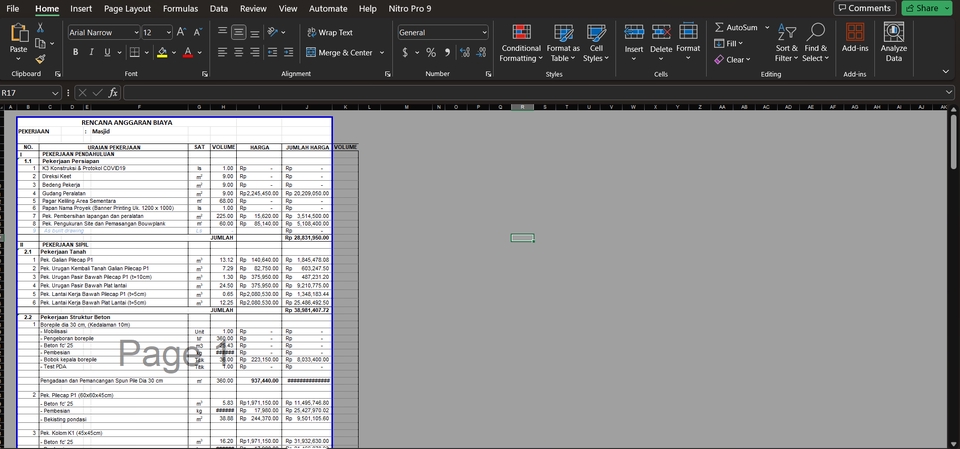Click the Paste clipboard icon
This screenshot has width=960, height=449.
click(19, 32)
